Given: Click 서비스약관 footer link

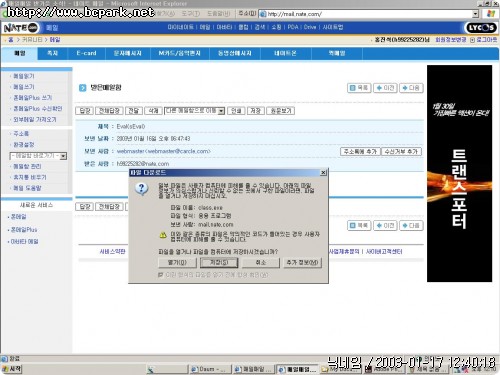Looking at the screenshot, I should point(112,252).
